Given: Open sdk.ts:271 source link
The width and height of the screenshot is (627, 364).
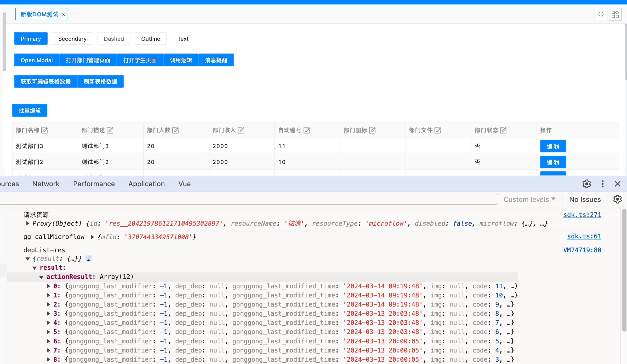Looking at the screenshot, I should click(x=582, y=215).
